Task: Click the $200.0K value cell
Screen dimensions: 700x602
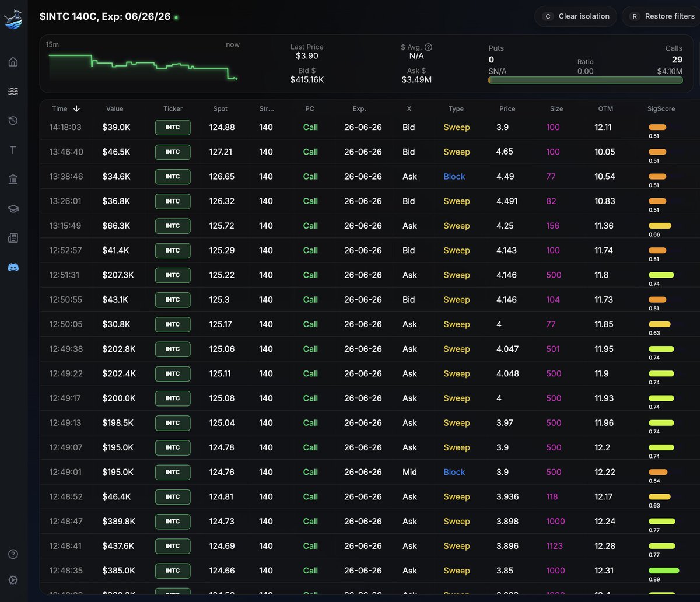Action: [118, 398]
